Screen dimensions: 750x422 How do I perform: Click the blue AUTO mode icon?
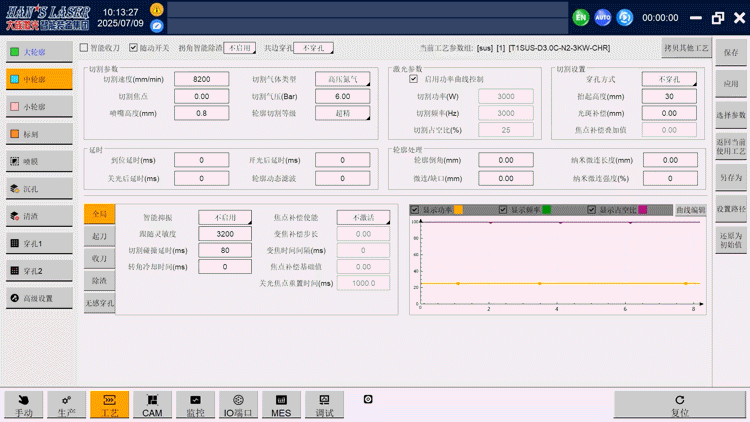pyautogui.click(x=603, y=17)
